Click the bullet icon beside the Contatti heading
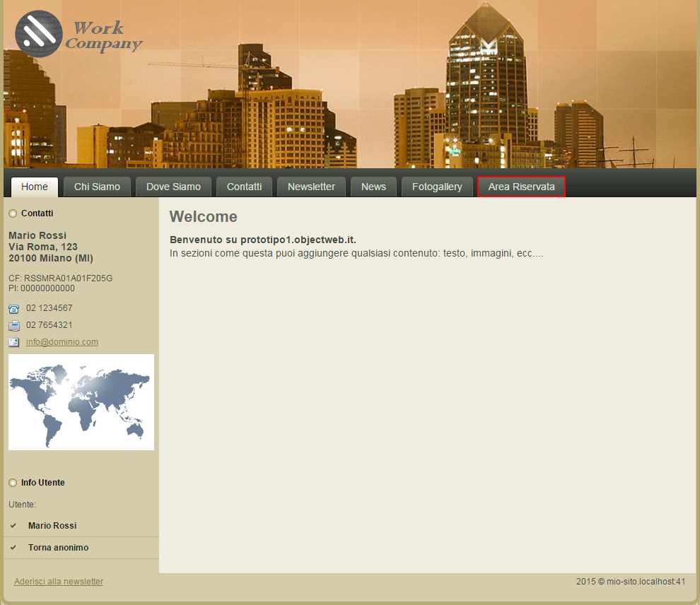Screen dimensions: 700x605 tap(13, 213)
